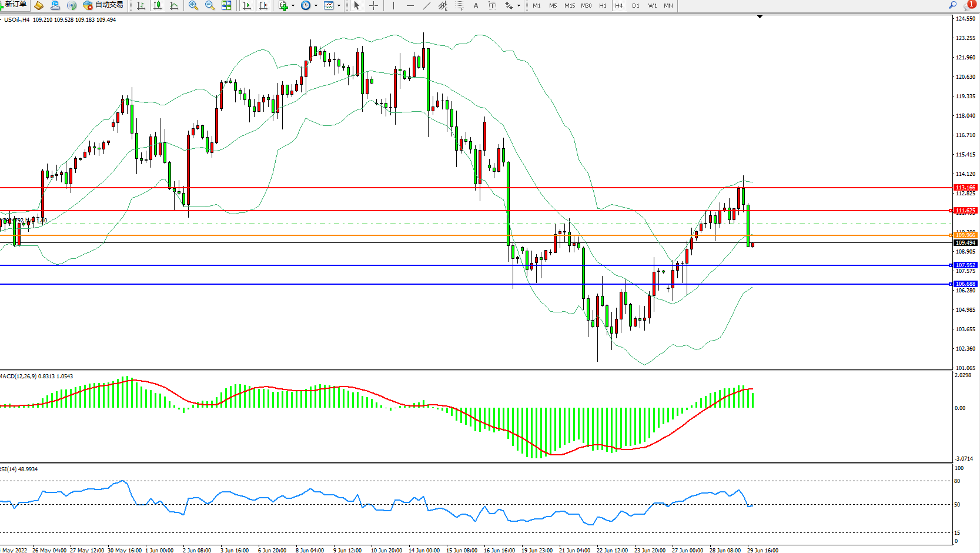Pick the draw trendline tool
Viewport: 980px width, 553px height.
point(427,5)
